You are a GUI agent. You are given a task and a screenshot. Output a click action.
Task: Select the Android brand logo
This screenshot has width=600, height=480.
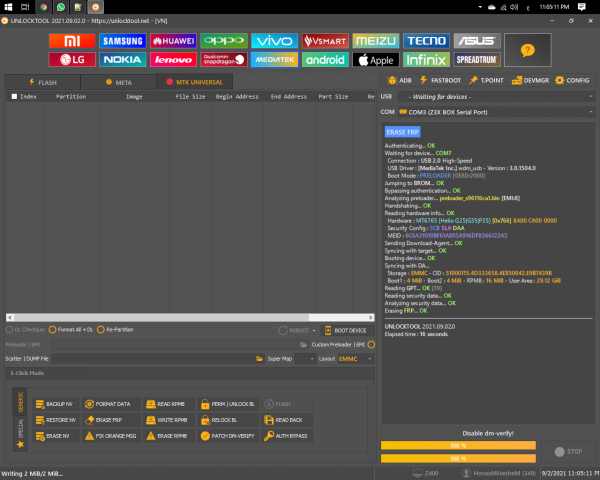click(x=325, y=59)
